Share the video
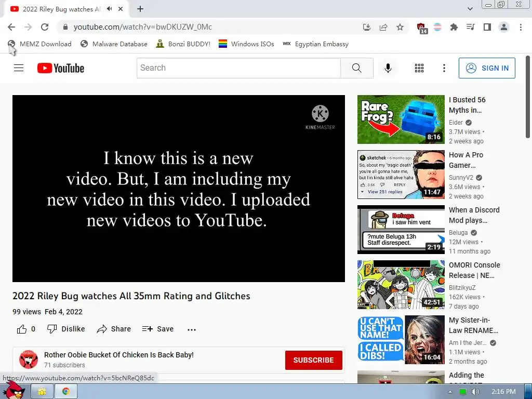Image resolution: width=532 pixels, height=399 pixels. click(114, 329)
